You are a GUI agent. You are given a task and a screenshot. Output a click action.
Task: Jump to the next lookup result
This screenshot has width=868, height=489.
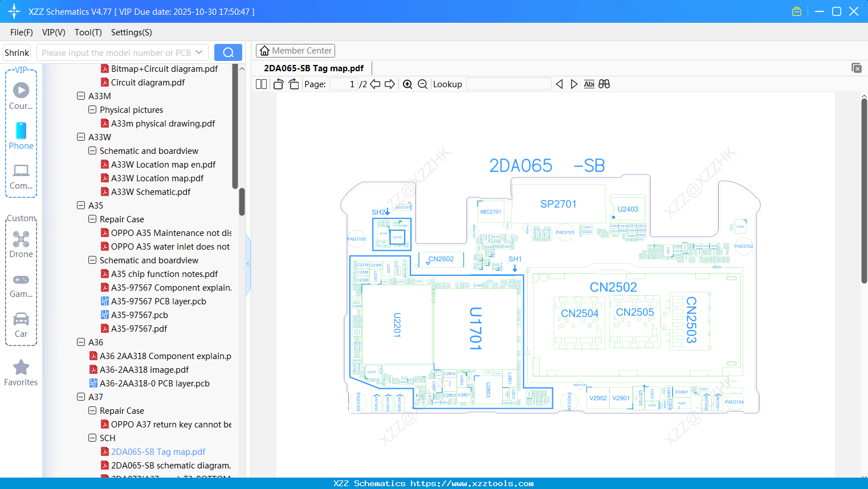pos(574,84)
